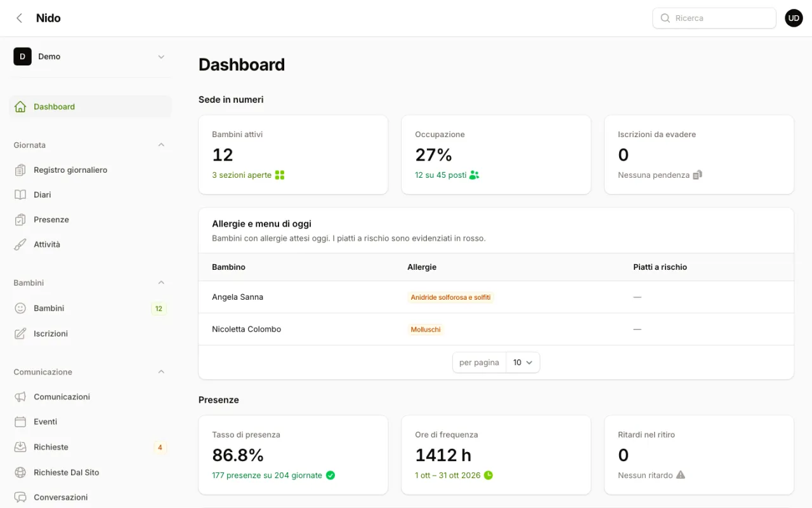812x508 pixels.
Task: Click the people icon next to 12 su 45 posti
Action: [x=474, y=175]
